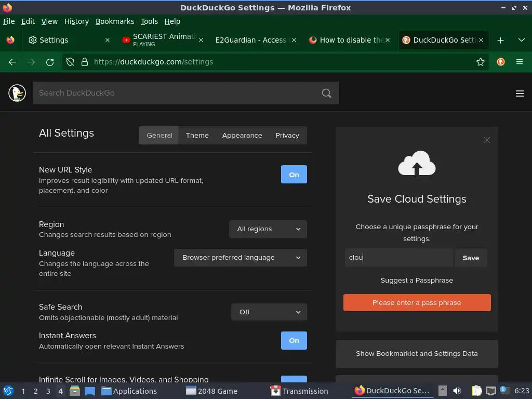The image size is (532, 399).
Task: Click the cloud upload icon
Action: pyautogui.click(x=417, y=163)
